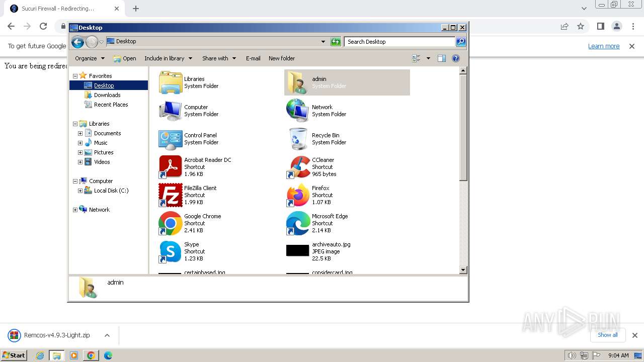Click the Change your view icon
Screen dimensions: 644x362
416,58
